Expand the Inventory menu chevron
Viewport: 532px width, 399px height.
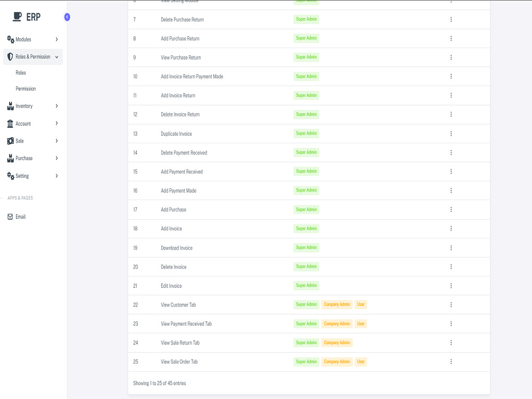(57, 106)
